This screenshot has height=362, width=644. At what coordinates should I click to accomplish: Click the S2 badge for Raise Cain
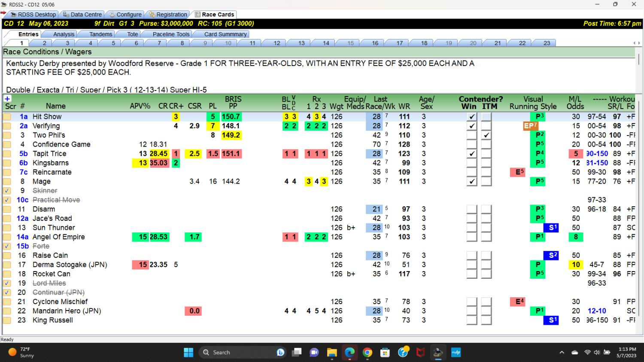551,255
